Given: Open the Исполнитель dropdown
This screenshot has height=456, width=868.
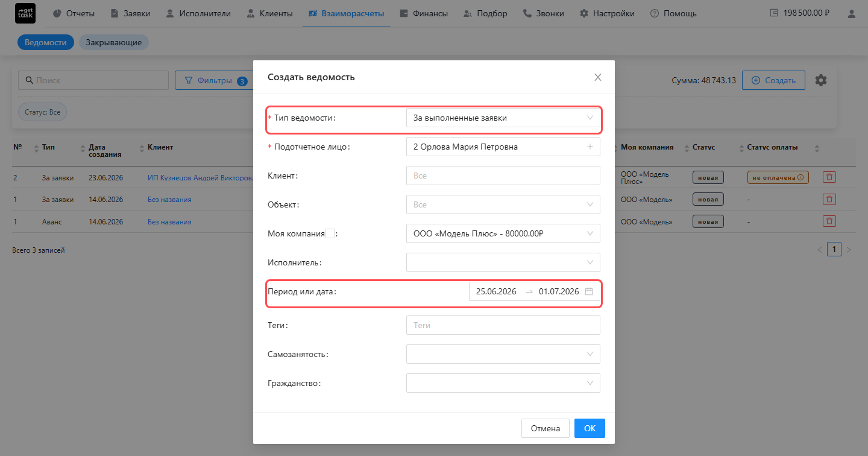Looking at the screenshot, I should [x=503, y=262].
